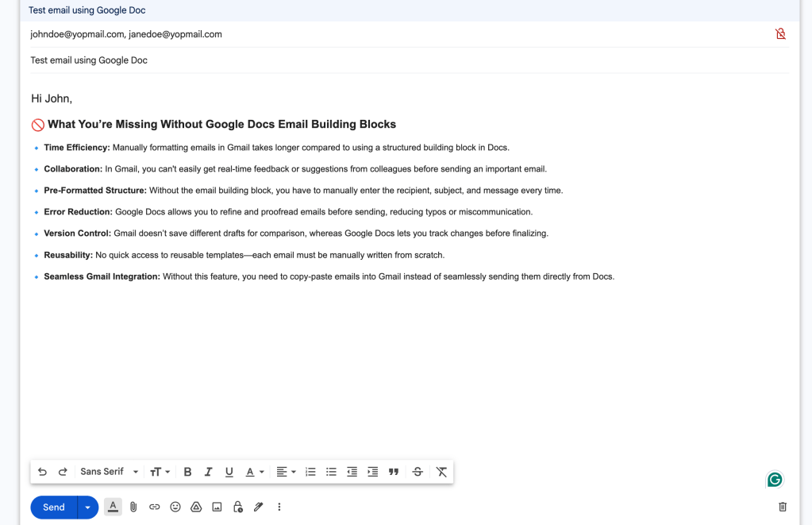Insert your signature
Screen dimensions: 812x525
click(258, 507)
